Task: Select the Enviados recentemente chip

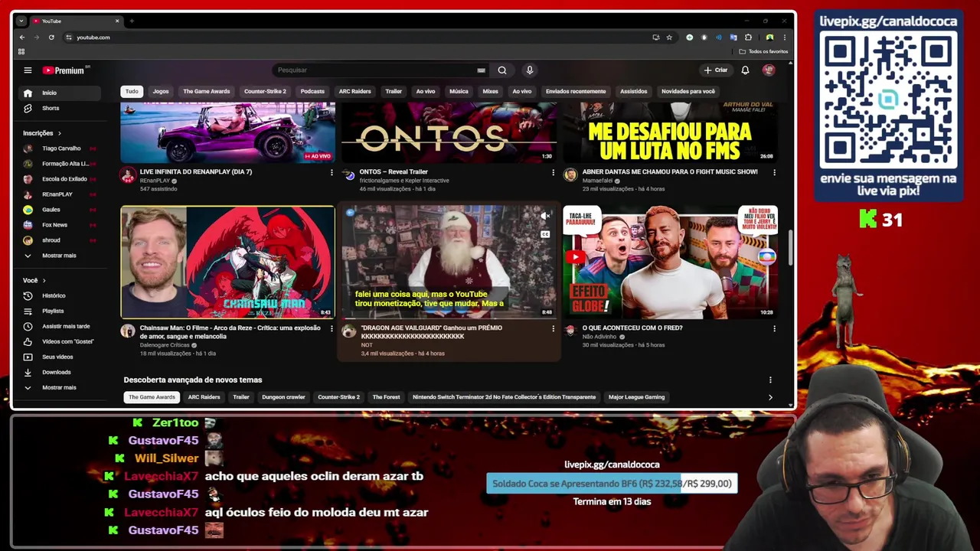Action: [x=576, y=91]
